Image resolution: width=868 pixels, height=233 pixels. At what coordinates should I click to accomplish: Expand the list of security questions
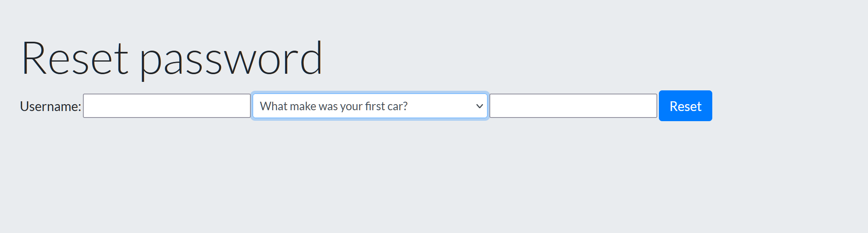pos(370,106)
